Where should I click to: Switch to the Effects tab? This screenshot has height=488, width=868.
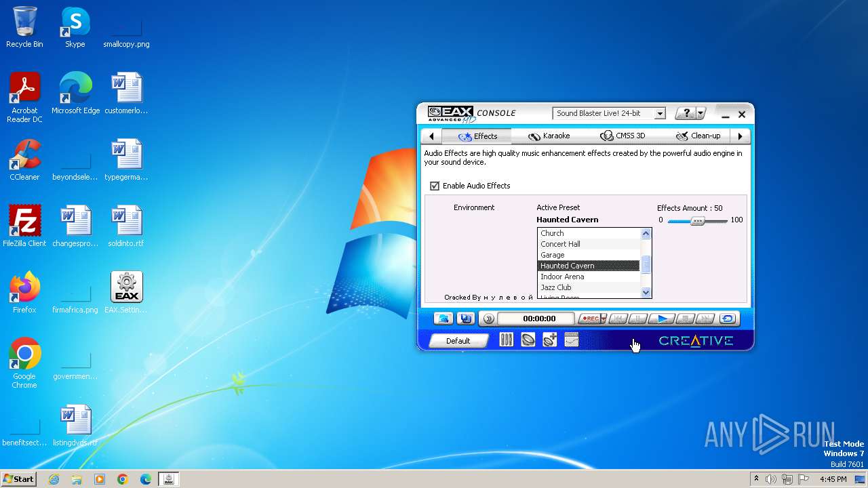tap(477, 136)
